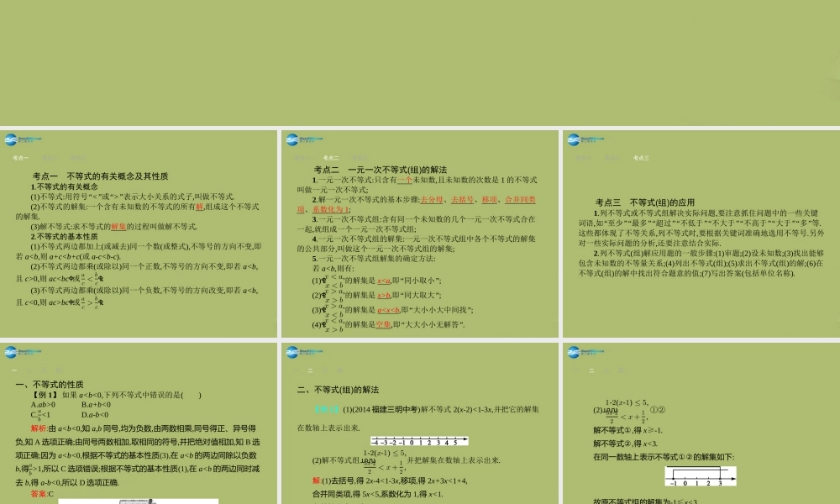Click the red underlined x<a answer
This screenshot has width=840, height=504.
[x=384, y=281]
